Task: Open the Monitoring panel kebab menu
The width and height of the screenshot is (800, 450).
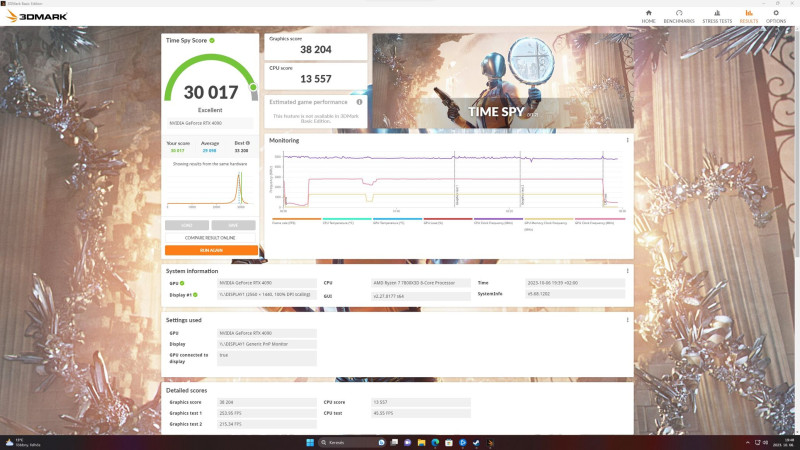Action: click(628, 140)
